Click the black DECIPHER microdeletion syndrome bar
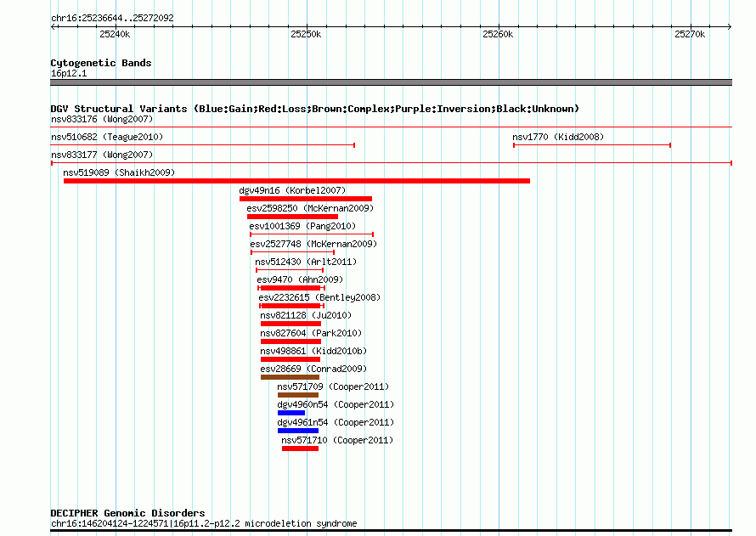This screenshot has height=536, width=756. click(391, 531)
